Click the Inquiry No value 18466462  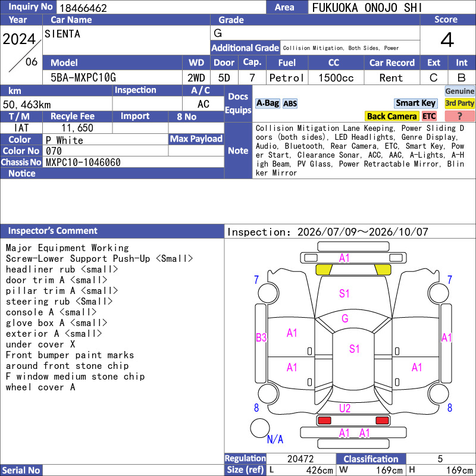[83, 8]
